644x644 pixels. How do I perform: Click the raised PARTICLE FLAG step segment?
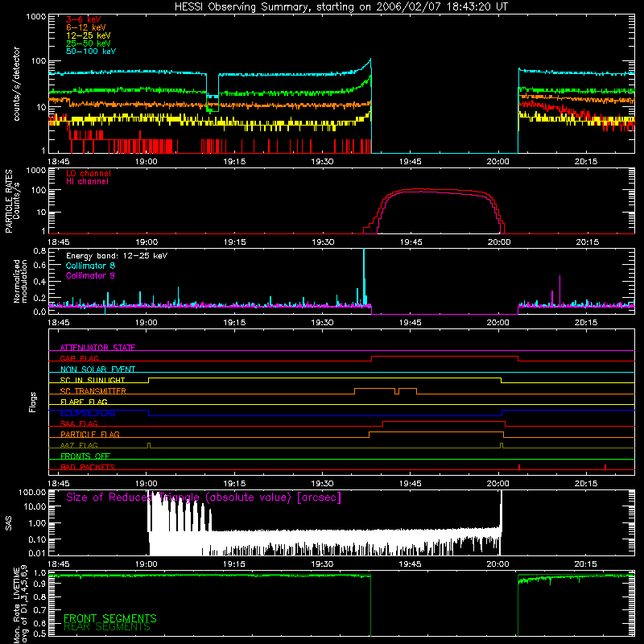(436, 432)
